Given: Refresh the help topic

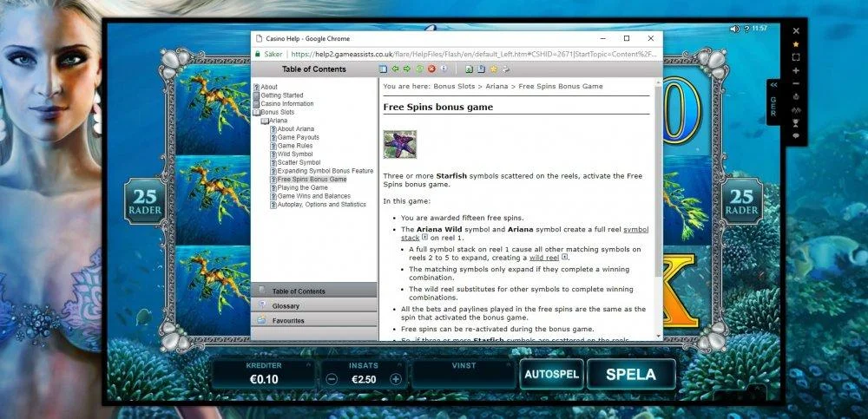Looking at the screenshot, I should pyautogui.click(x=419, y=69).
